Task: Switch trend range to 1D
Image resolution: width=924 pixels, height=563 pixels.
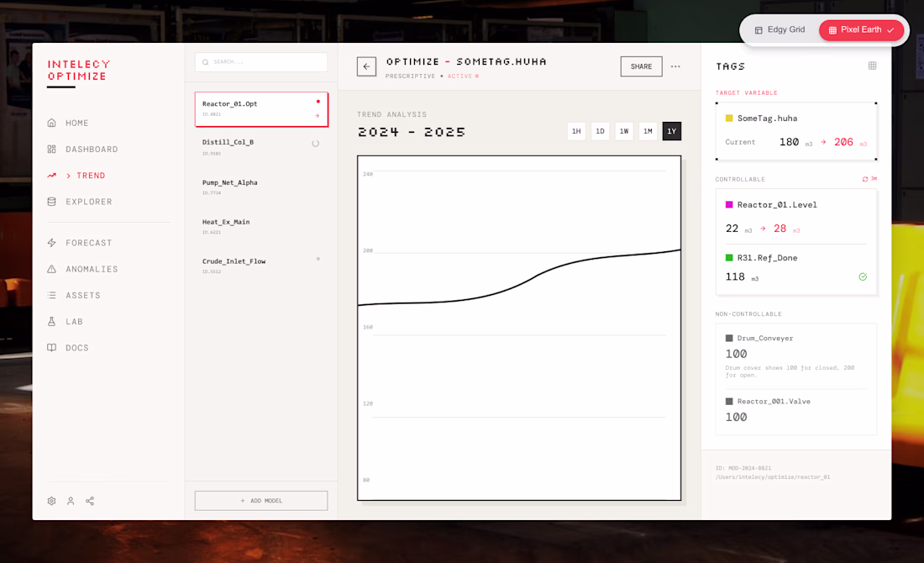Action: pyautogui.click(x=600, y=131)
